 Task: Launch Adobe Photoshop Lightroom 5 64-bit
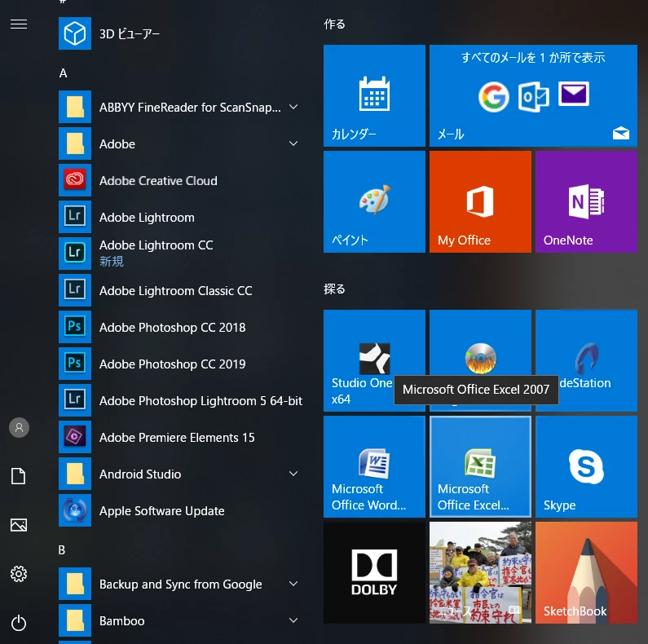point(182,400)
